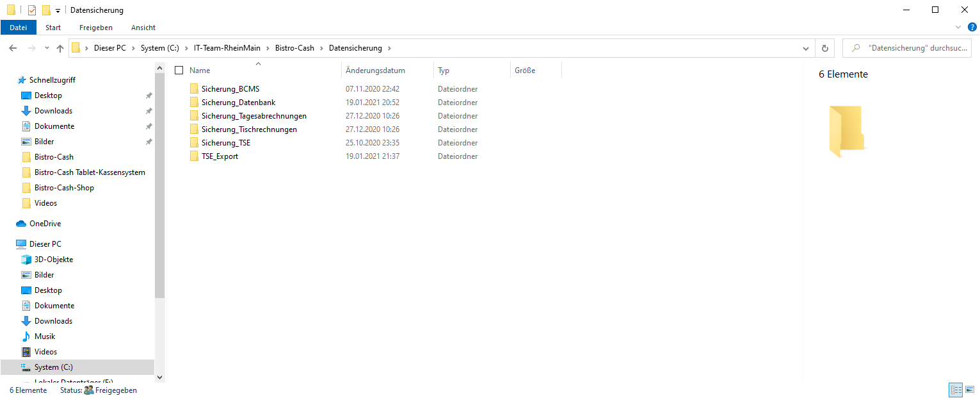Switch to large icons view in status bar
This screenshot has height=398, width=980.
[x=970, y=390]
